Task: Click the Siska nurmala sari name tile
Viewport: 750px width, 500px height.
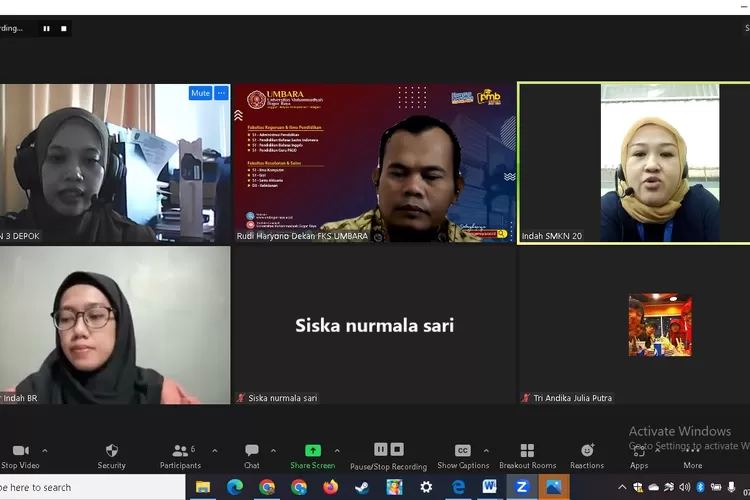Action: (375, 325)
